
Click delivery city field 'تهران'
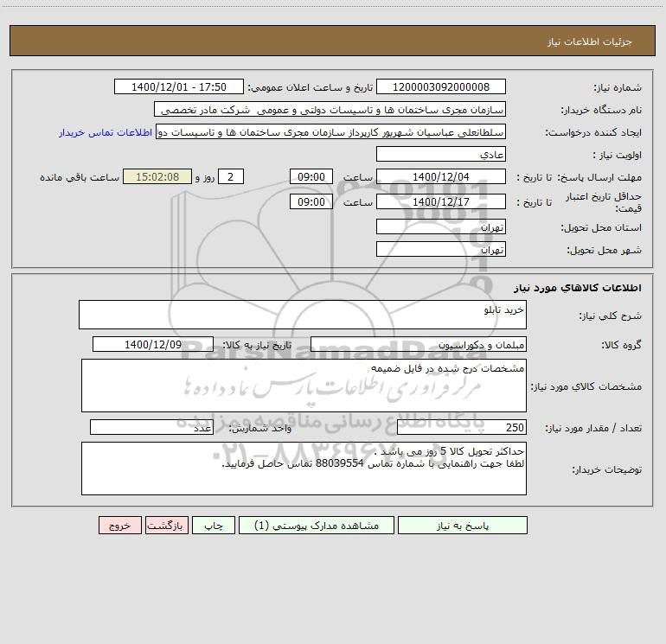pos(441,249)
